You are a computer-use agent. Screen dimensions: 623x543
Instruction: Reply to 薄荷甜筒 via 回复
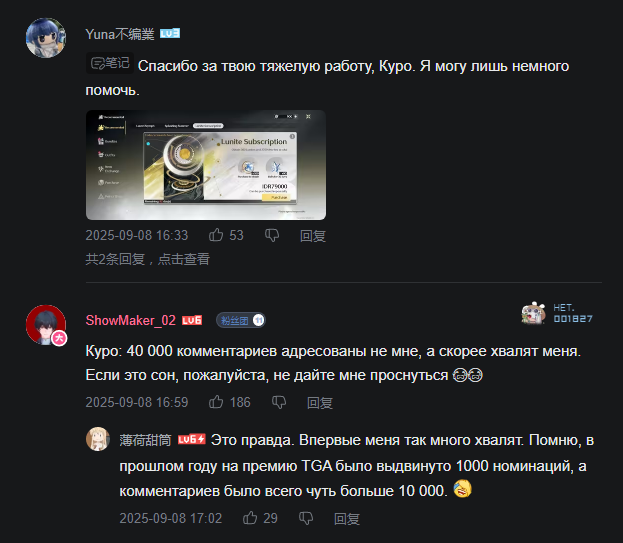[x=347, y=519]
